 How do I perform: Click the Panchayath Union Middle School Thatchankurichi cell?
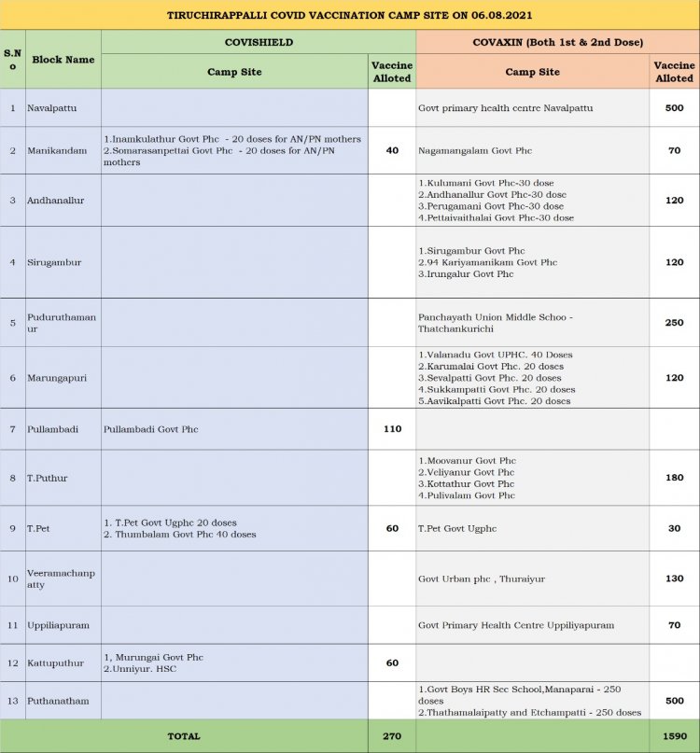(x=532, y=323)
